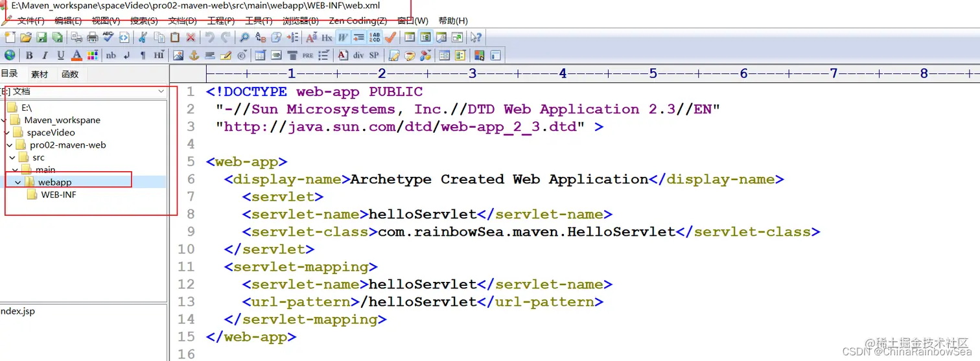
Task: Open the color palette grid picker
Action: (x=92, y=55)
